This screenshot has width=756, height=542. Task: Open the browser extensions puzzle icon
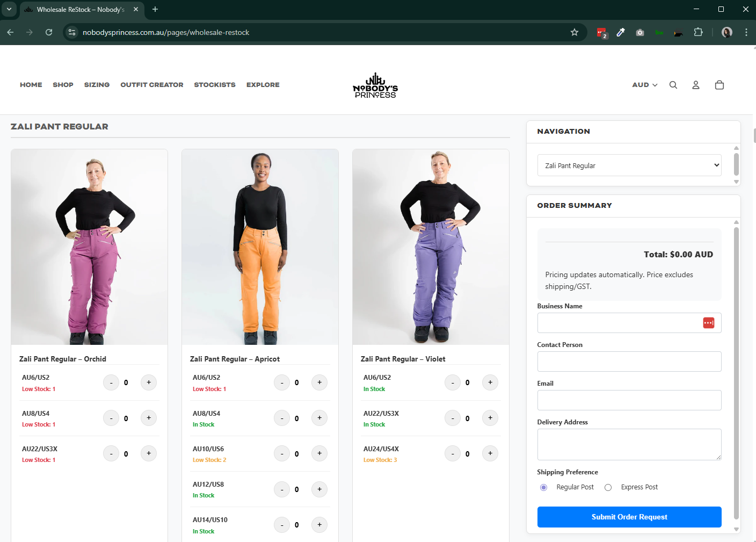tap(698, 32)
